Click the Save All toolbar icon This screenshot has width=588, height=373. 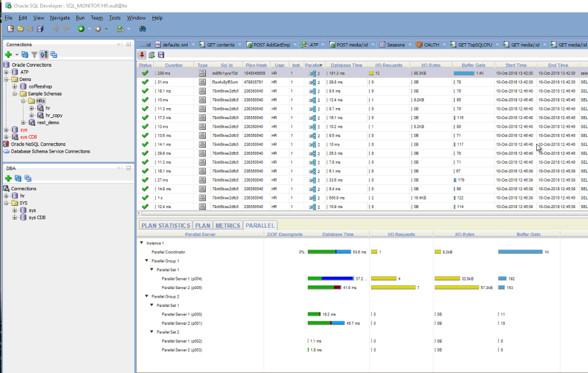[x=40, y=29]
